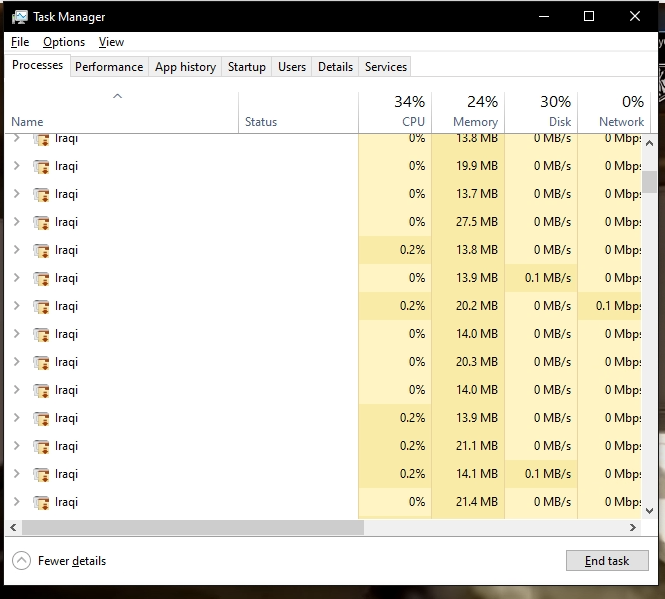The image size is (665, 599).
Task: Switch to the App history tab
Action: point(185,67)
